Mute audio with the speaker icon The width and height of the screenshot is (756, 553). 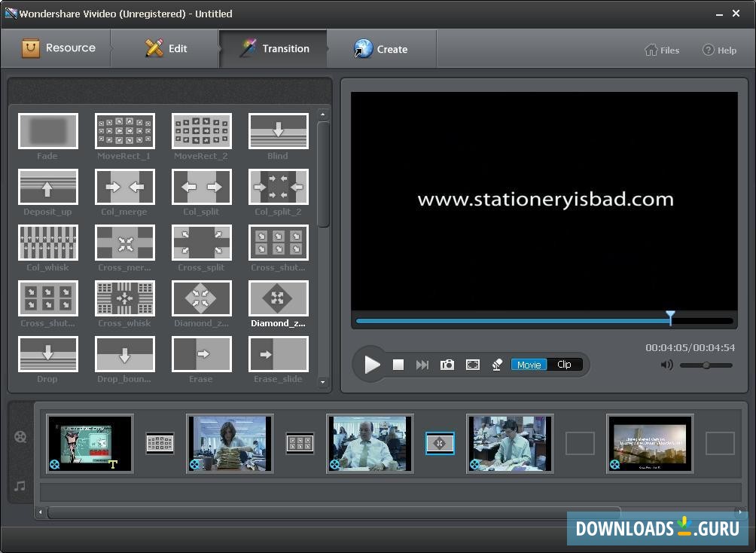[666, 365]
